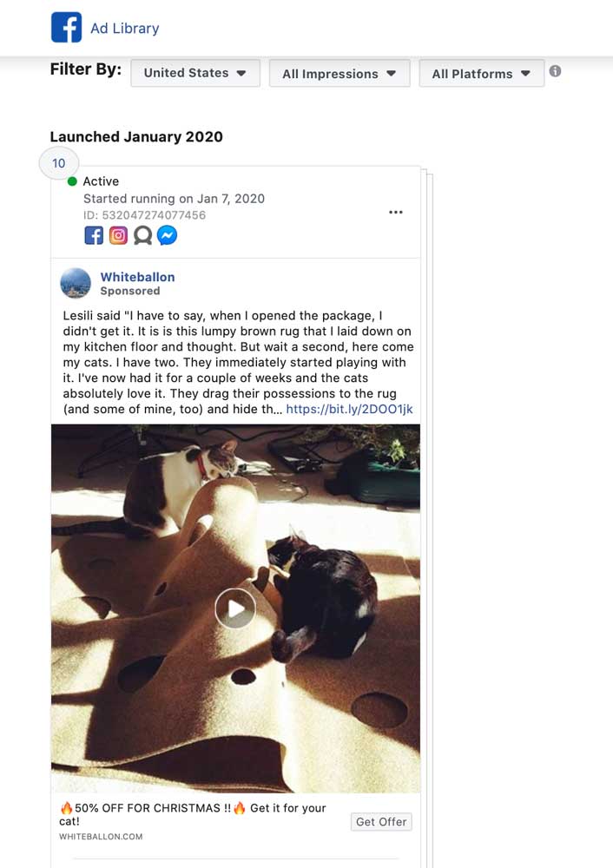Click the Messenger platform icon
The height and width of the screenshot is (868, 613).
tap(168, 235)
